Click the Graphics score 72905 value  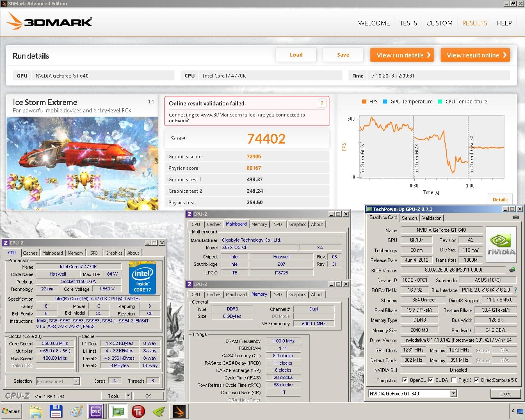[254, 157]
